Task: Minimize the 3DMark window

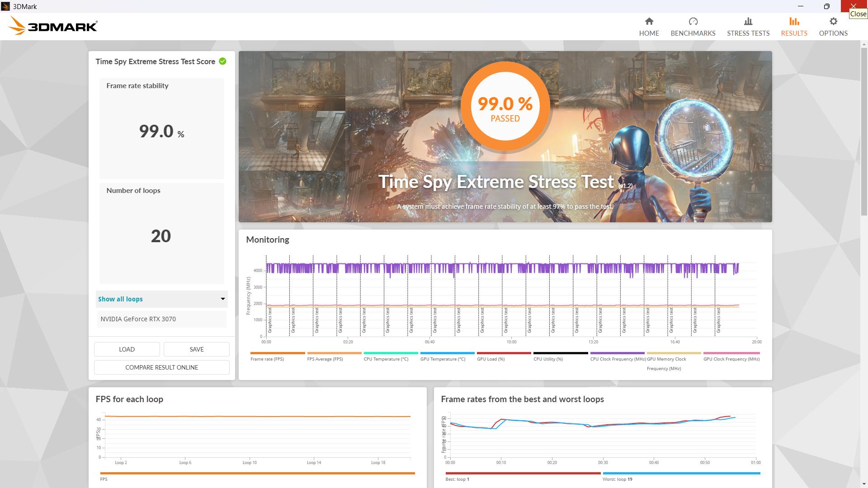Action: [x=801, y=6]
